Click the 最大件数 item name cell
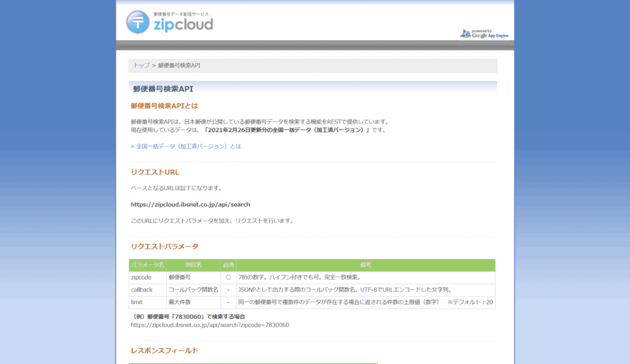630x364 pixels. 194,302
